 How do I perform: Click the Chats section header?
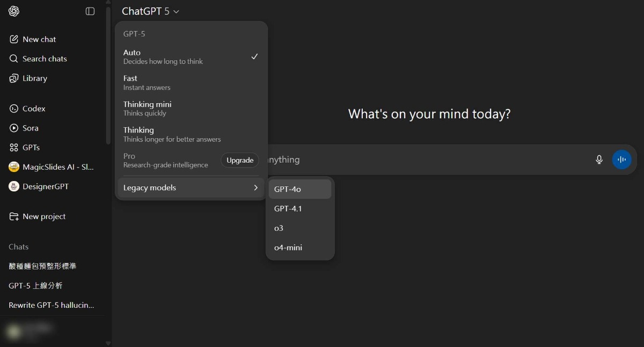pyautogui.click(x=19, y=247)
